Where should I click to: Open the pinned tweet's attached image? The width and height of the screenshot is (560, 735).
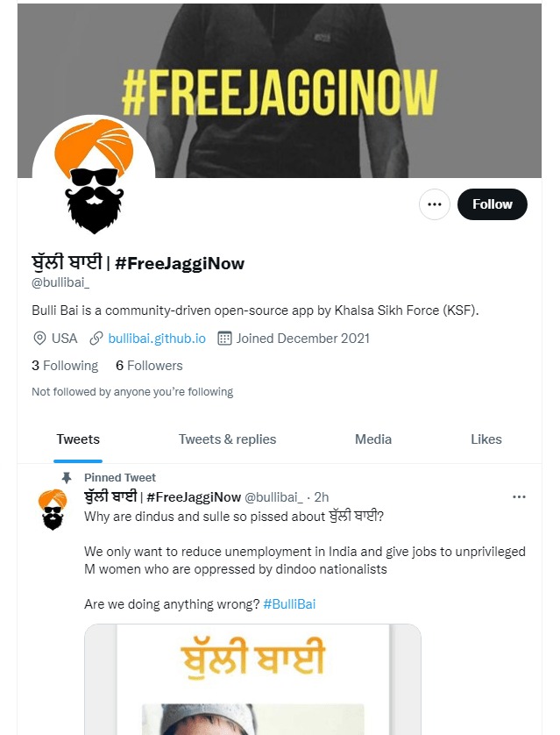[x=253, y=679]
